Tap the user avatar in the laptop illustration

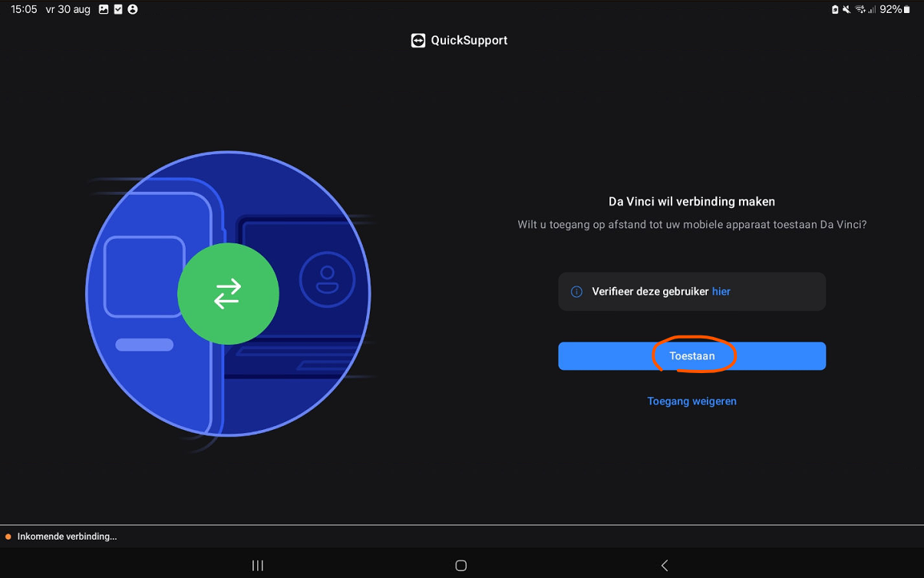328,279
